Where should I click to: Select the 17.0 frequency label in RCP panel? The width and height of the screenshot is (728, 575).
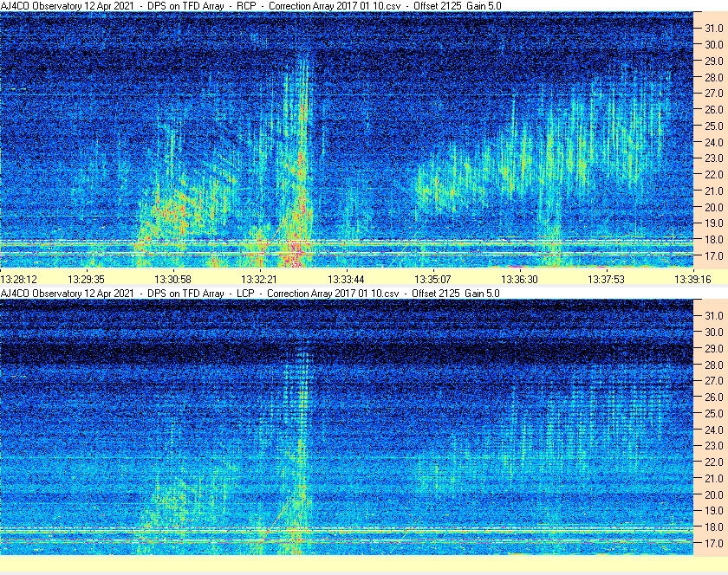click(713, 256)
